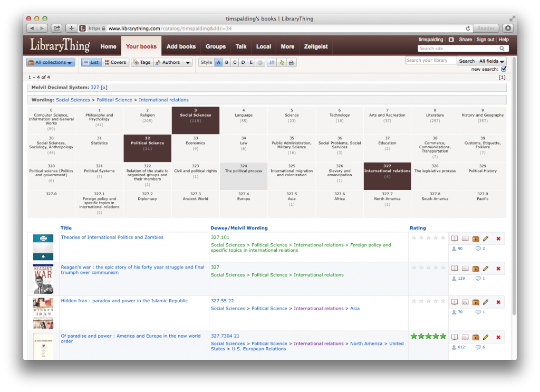Screen dimensions: 540x392
Task: Open the All collections dropdown
Action: tap(51, 62)
